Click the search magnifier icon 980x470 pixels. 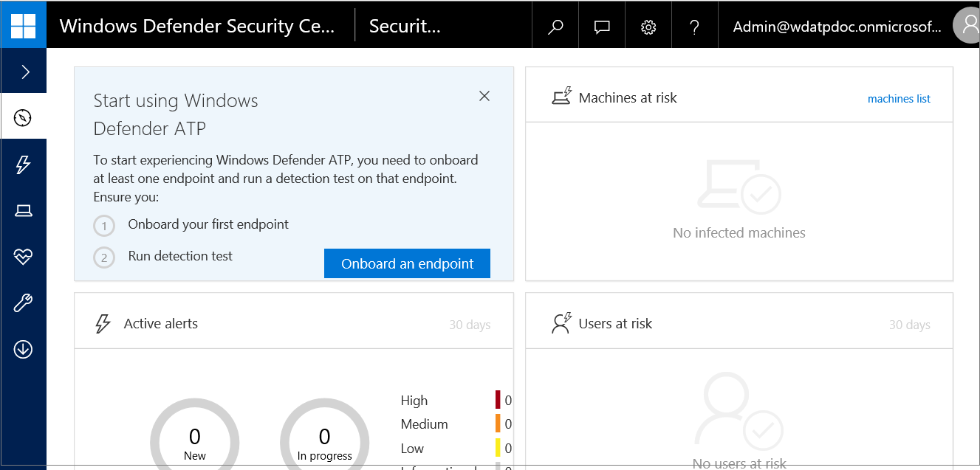tap(555, 27)
